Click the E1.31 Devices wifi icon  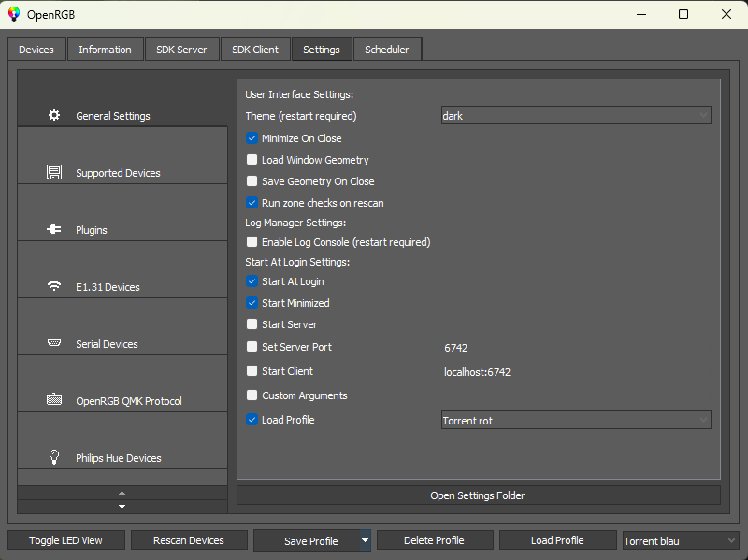click(x=54, y=286)
